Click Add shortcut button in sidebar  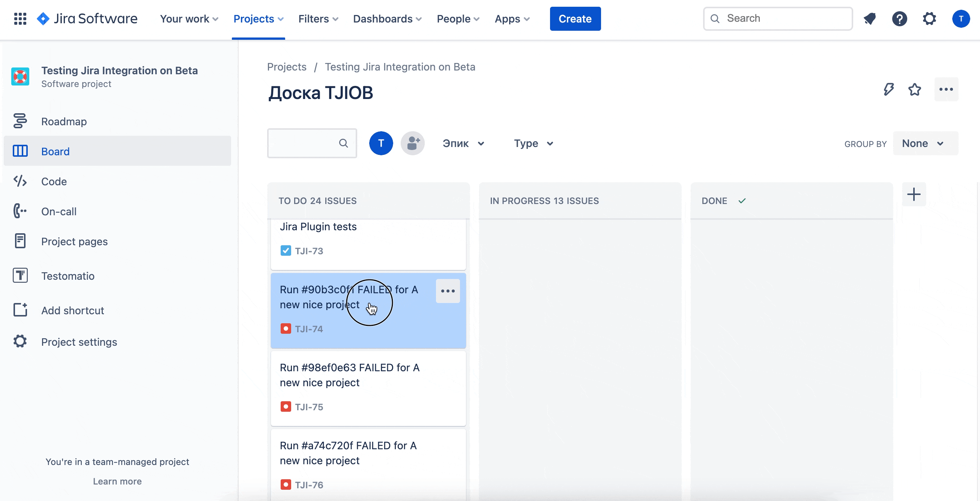click(x=72, y=310)
